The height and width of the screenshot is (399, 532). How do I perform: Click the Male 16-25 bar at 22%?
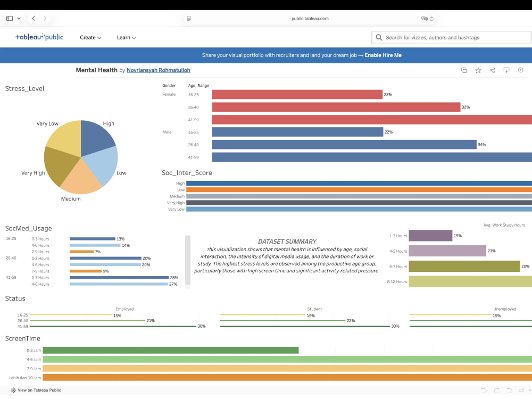(x=297, y=132)
